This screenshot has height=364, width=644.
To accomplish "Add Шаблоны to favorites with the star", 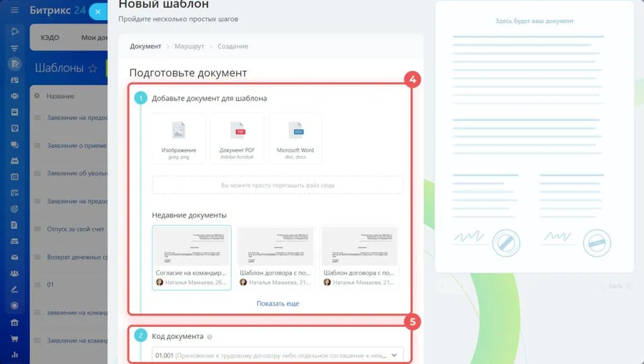I will pos(93,68).
